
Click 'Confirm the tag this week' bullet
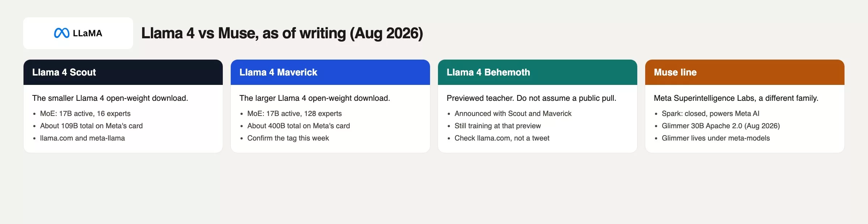pyautogui.click(x=288, y=138)
